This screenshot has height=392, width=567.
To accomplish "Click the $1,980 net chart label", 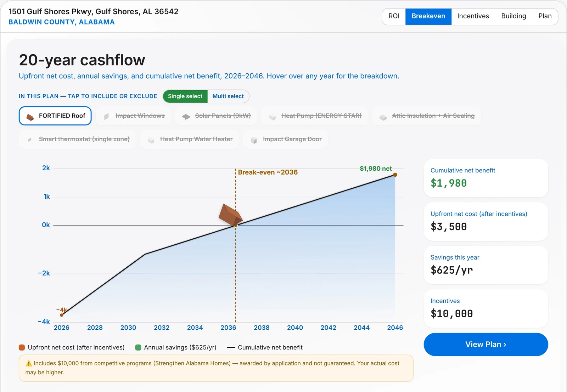I will (x=376, y=169).
